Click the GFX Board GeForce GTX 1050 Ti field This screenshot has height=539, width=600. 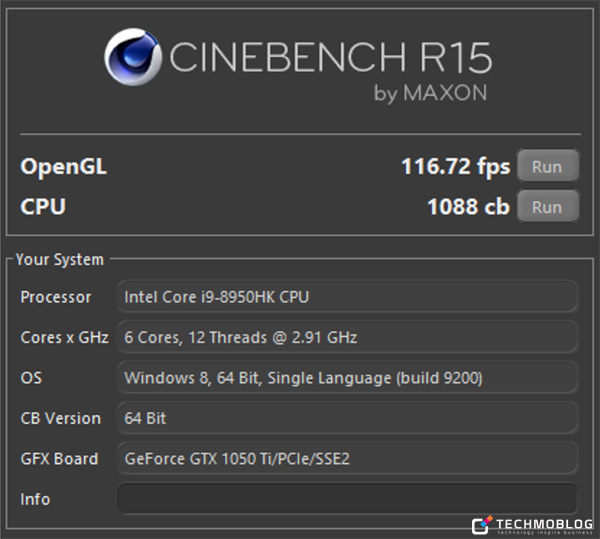pyautogui.click(x=347, y=458)
